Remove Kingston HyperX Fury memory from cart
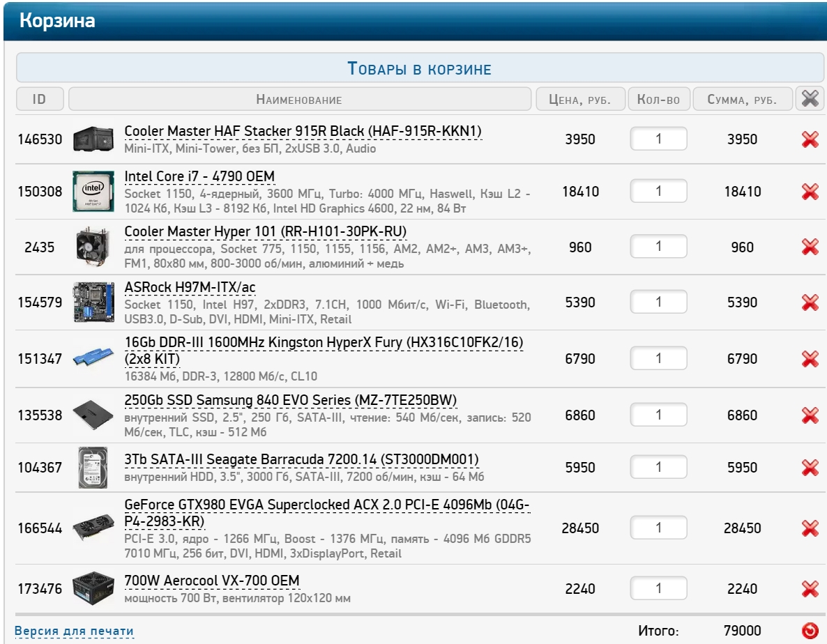This screenshot has height=644, width=827. [x=810, y=359]
